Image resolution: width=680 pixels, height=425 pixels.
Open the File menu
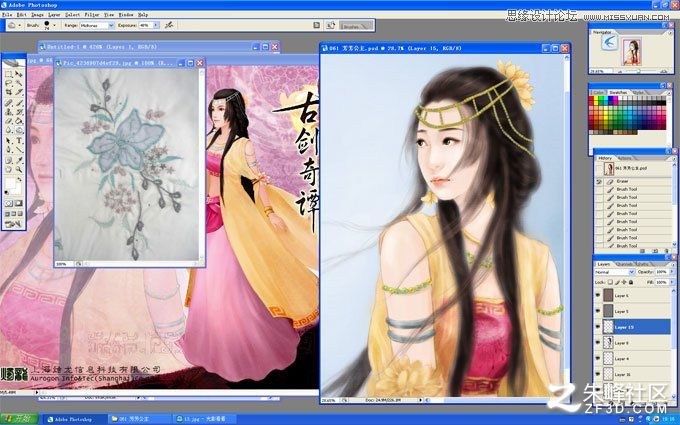click(7, 14)
